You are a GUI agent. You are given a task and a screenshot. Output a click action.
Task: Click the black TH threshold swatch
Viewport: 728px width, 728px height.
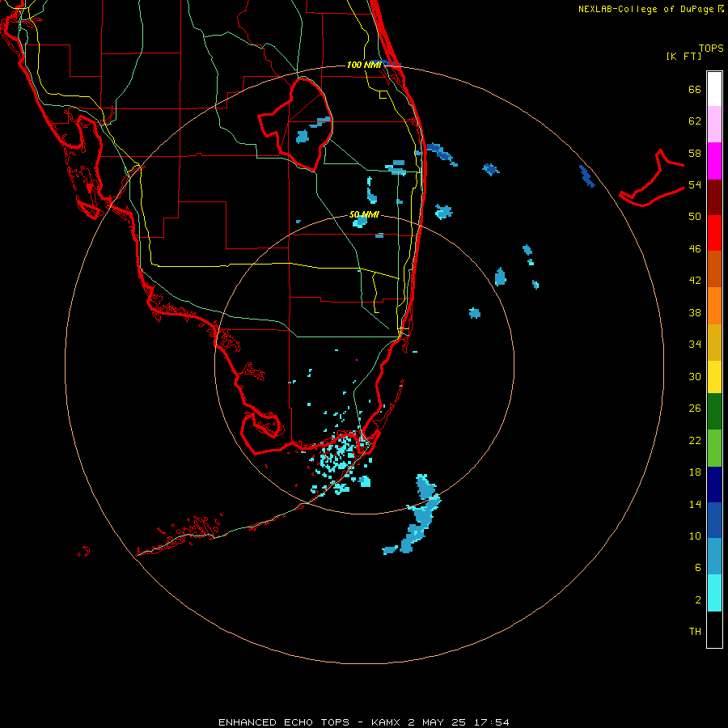[x=714, y=629]
